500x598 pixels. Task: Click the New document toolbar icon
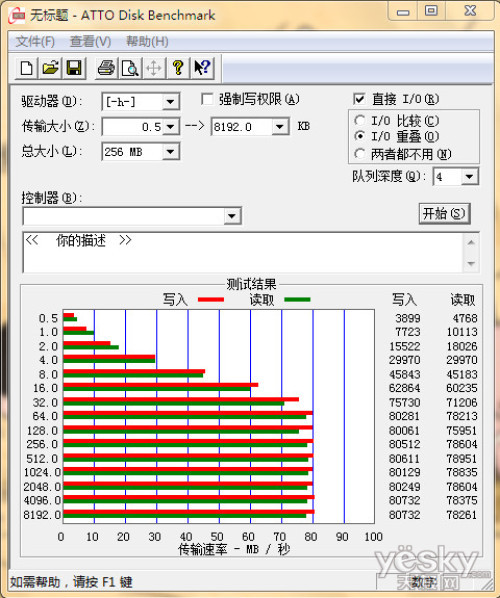click(x=26, y=68)
